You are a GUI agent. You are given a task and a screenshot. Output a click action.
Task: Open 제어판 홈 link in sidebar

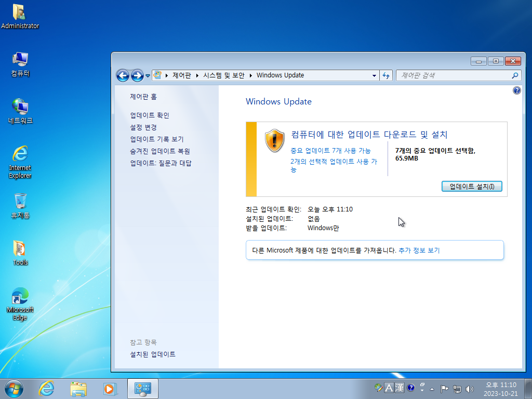pyautogui.click(x=143, y=97)
